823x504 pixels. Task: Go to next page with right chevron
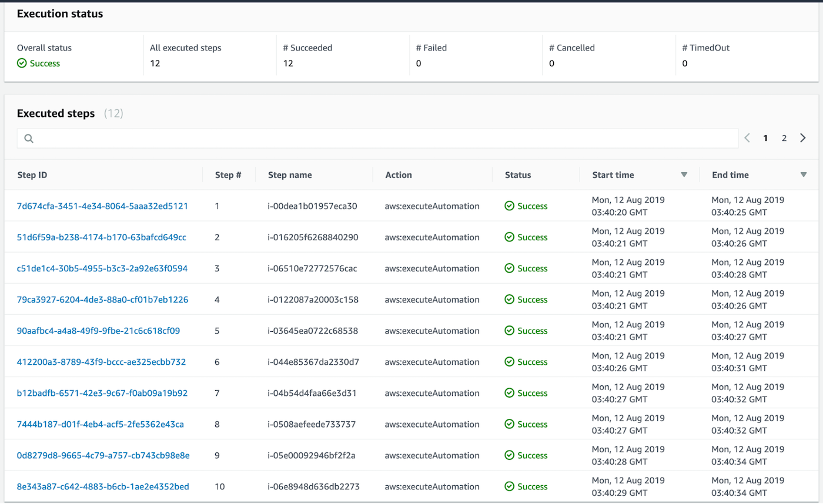(803, 138)
